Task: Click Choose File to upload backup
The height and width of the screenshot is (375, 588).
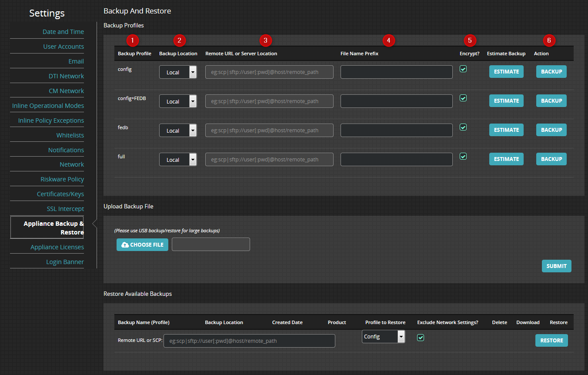Action: pos(142,244)
